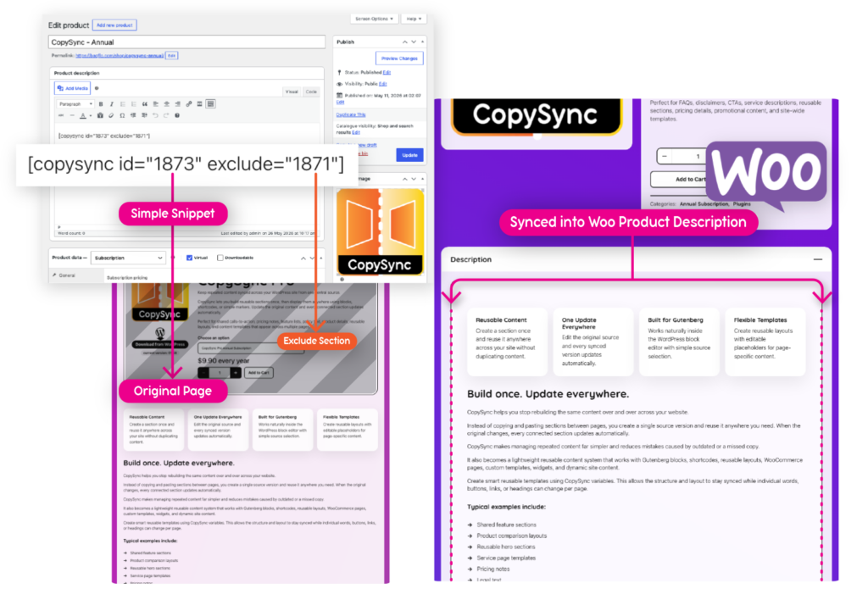868x600 pixels.
Task: Toggle bold in the description editor
Action: (101, 104)
